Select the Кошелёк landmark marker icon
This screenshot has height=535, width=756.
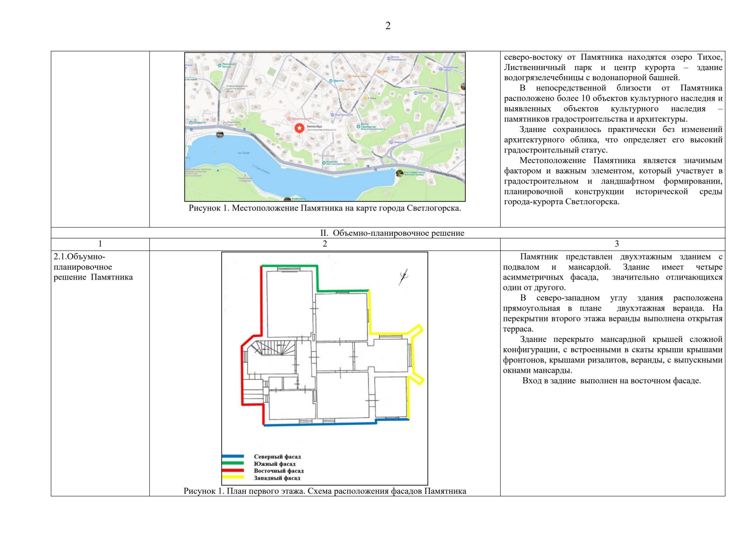click(x=324, y=162)
